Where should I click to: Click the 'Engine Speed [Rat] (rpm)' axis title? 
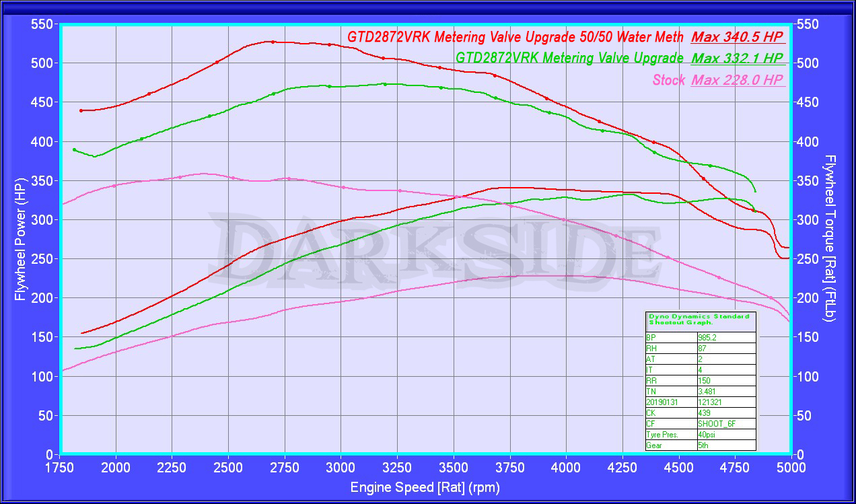[x=425, y=487]
